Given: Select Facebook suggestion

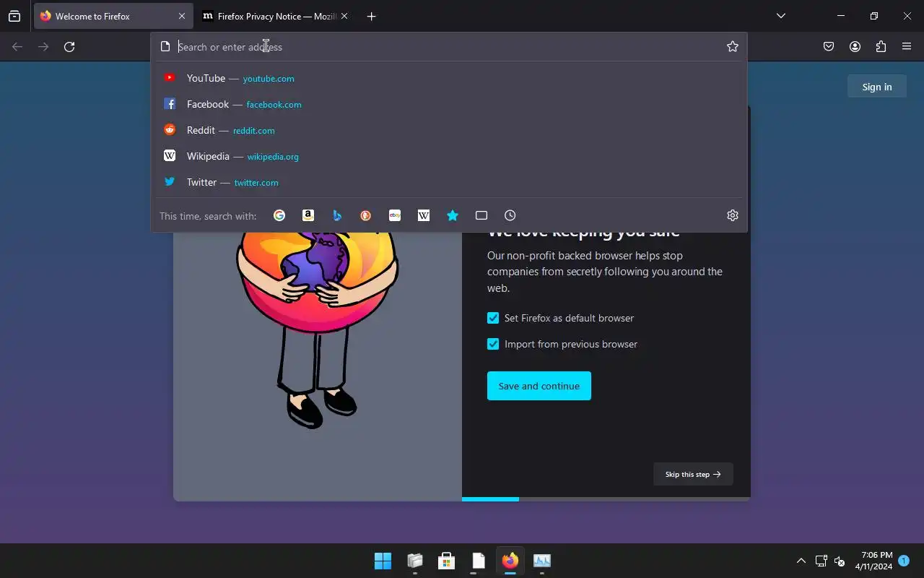Looking at the screenshot, I should coord(449,104).
